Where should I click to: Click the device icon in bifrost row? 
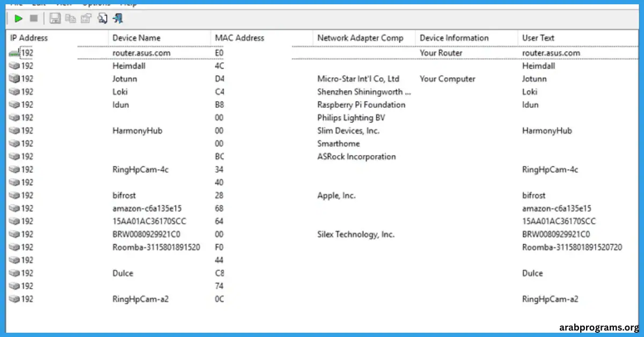(14, 195)
